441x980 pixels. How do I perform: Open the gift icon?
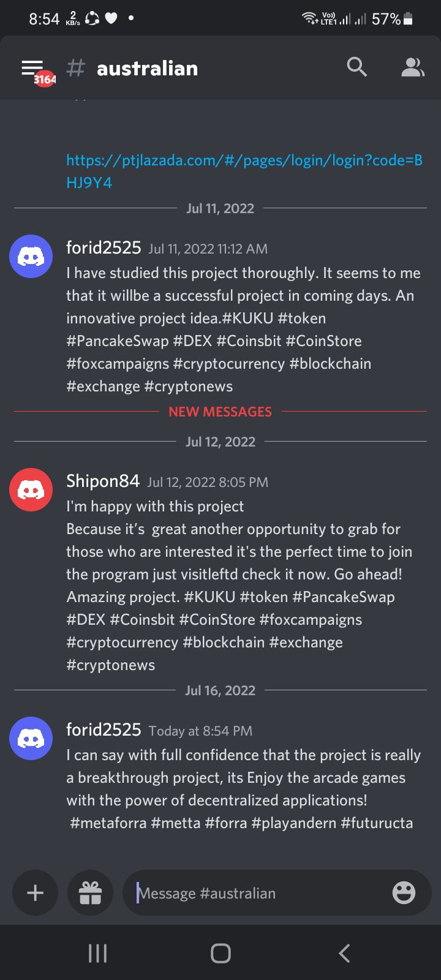point(90,893)
